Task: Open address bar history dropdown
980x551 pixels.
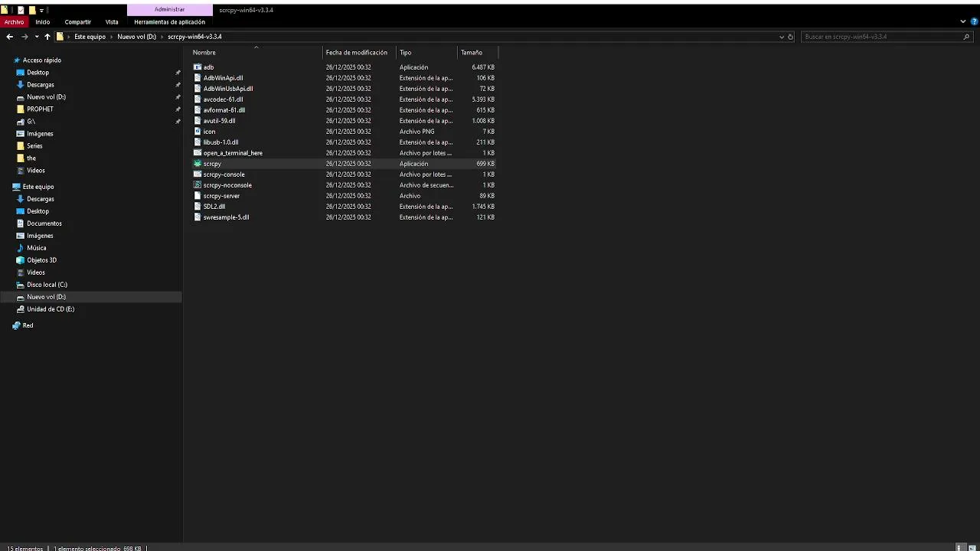Action: tap(782, 37)
